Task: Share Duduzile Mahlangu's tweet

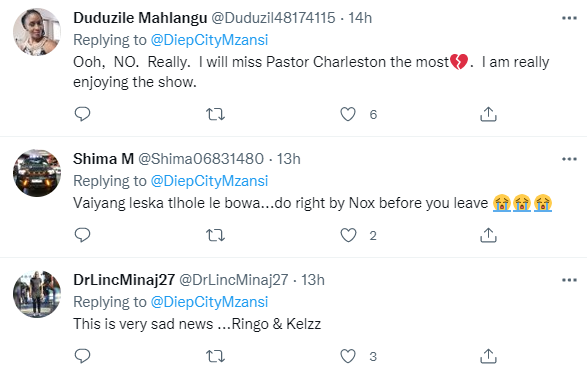Action: [x=488, y=114]
